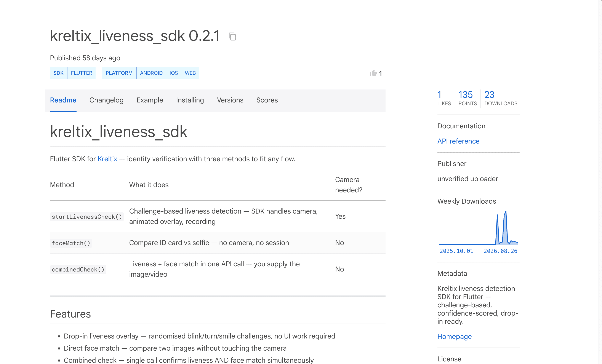This screenshot has height=364, width=602.
Task: Click the package title 'kreltix_liveness_sdk 0.2.1'
Action: pyautogui.click(x=135, y=36)
